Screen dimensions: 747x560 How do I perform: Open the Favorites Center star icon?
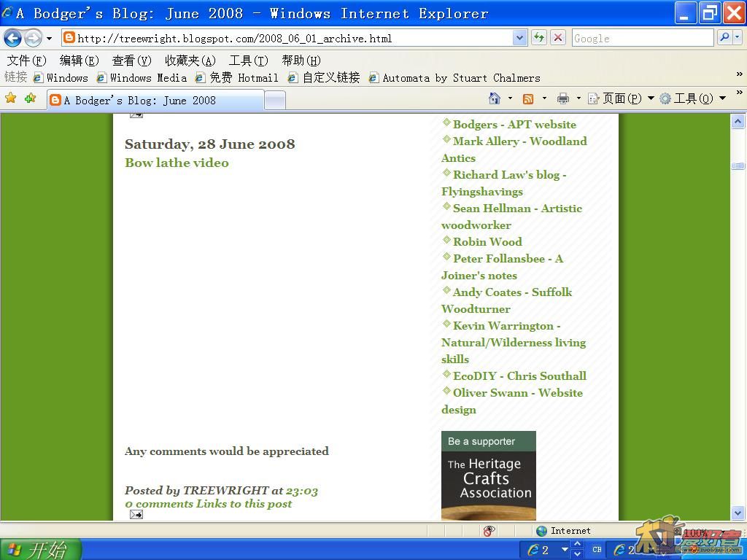tap(11, 98)
